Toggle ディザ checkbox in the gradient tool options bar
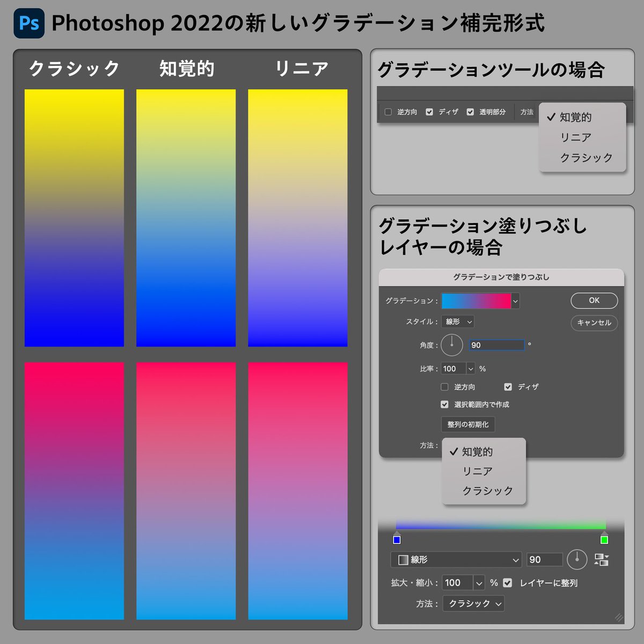This screenshot has height=644, width=644. pos(429,112)
